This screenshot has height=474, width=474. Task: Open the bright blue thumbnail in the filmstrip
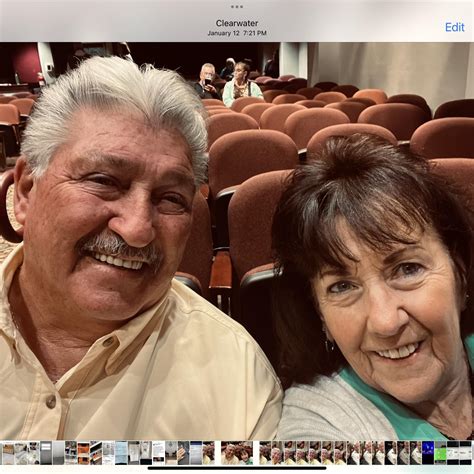(428, 453)
